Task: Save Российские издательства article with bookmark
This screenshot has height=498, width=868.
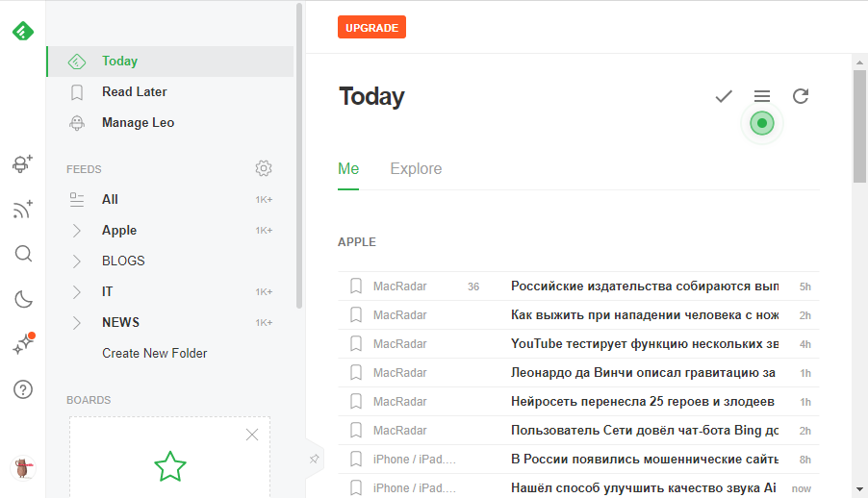Action: (x=356, y=286)
